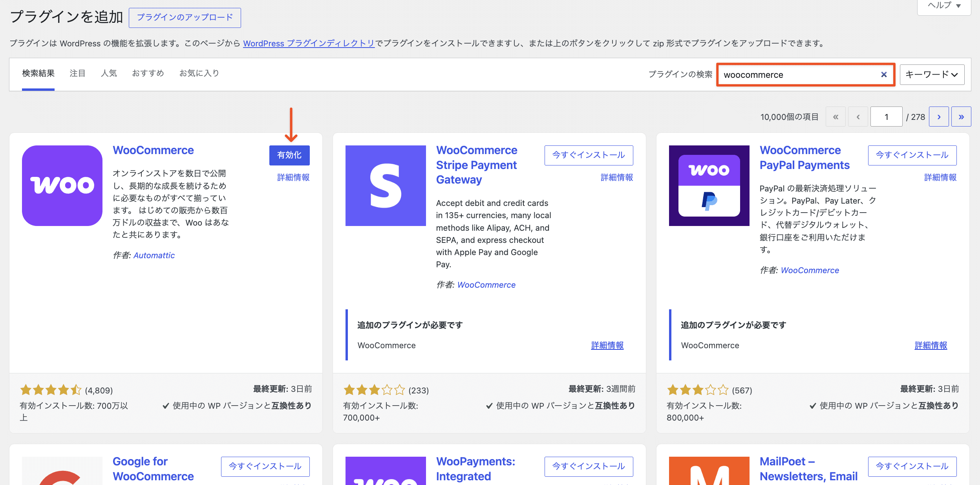Click the (233) rating count text
The image size is (980, 485).
[x=419, y=391]
